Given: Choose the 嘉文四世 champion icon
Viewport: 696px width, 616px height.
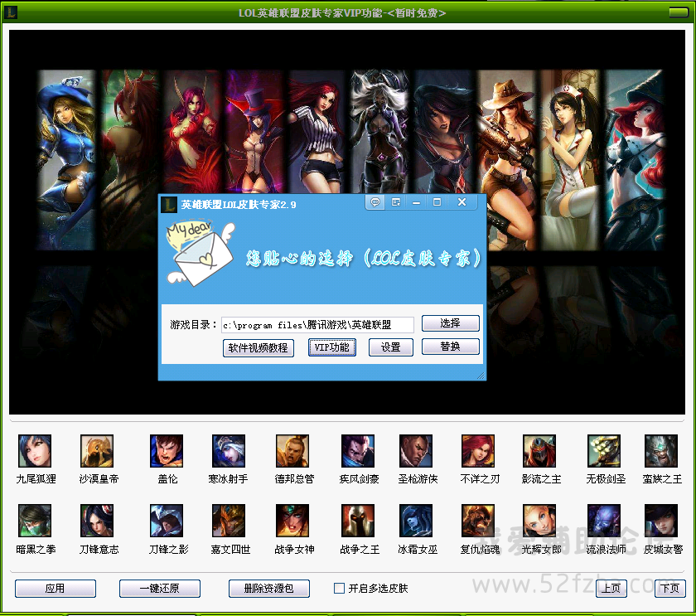Looking at the screenshot, I should click(x=228, y=521).
